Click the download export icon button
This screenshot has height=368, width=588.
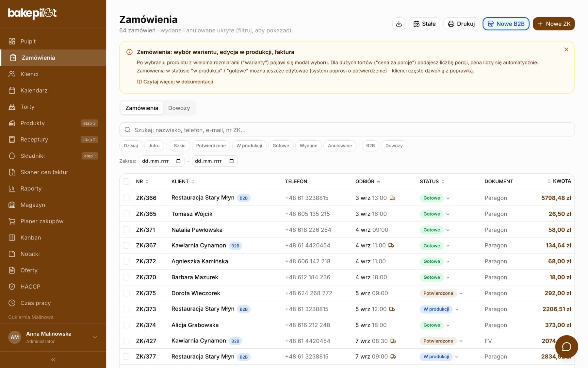pyautogui.click(x=399, y=24)
